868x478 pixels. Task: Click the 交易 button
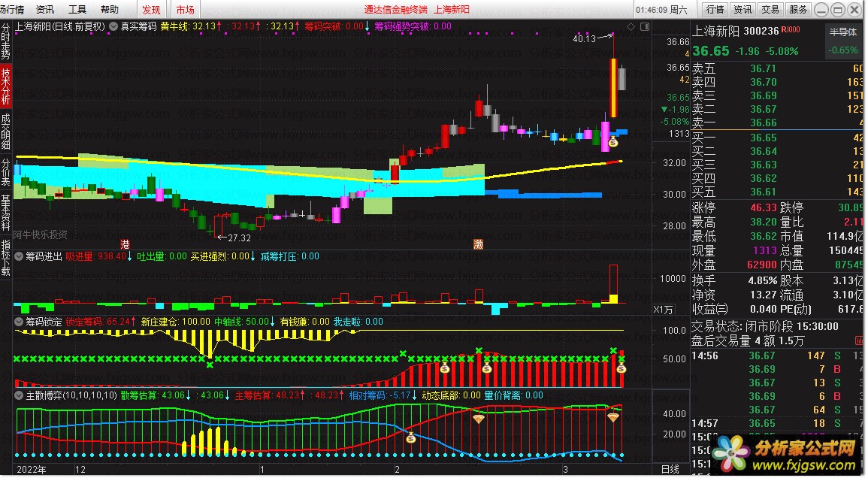pyautogui.click(x=770, y=10)
